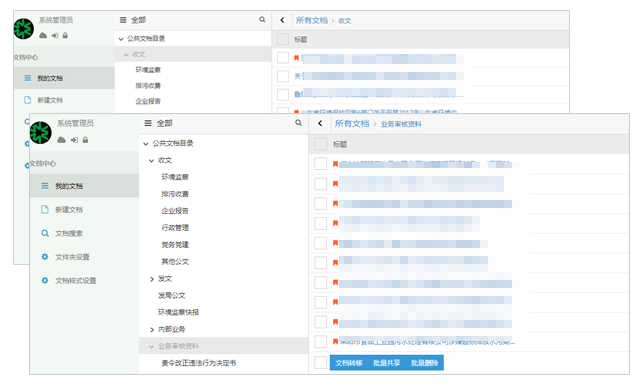This screenshot has width=640, height=388.
Task: Select the 责令改正违法行为决定书 folder
Action: (x=198, y=363)
